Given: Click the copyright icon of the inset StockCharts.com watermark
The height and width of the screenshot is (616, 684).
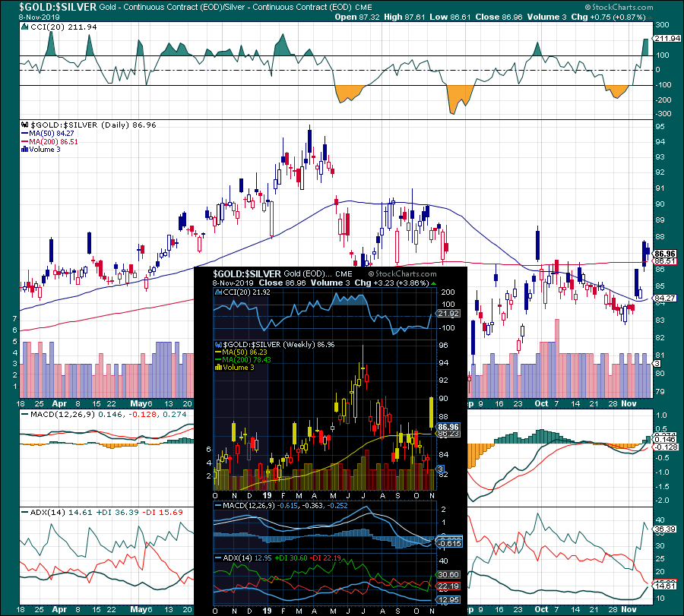Looking at the screenshot, I should (x=371, y=273).
